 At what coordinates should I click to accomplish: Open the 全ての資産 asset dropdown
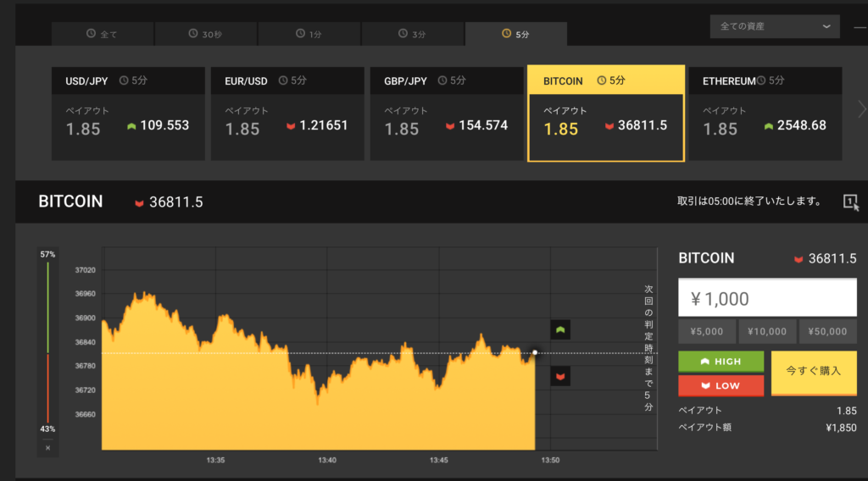(774, 26)
